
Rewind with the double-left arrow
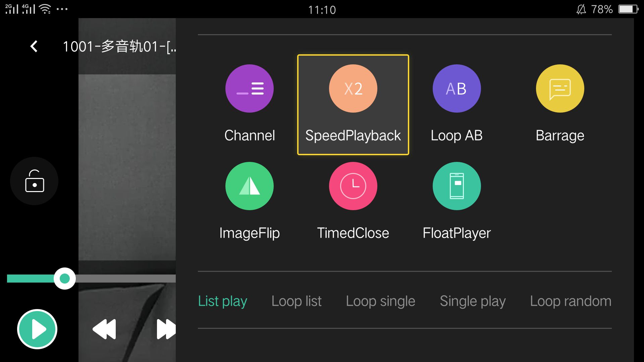pos(104,329)
